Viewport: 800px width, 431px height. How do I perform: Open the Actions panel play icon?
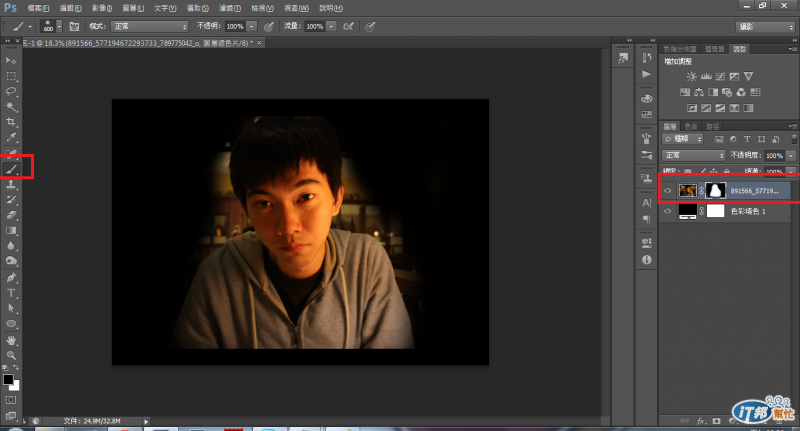coord(646,74)
